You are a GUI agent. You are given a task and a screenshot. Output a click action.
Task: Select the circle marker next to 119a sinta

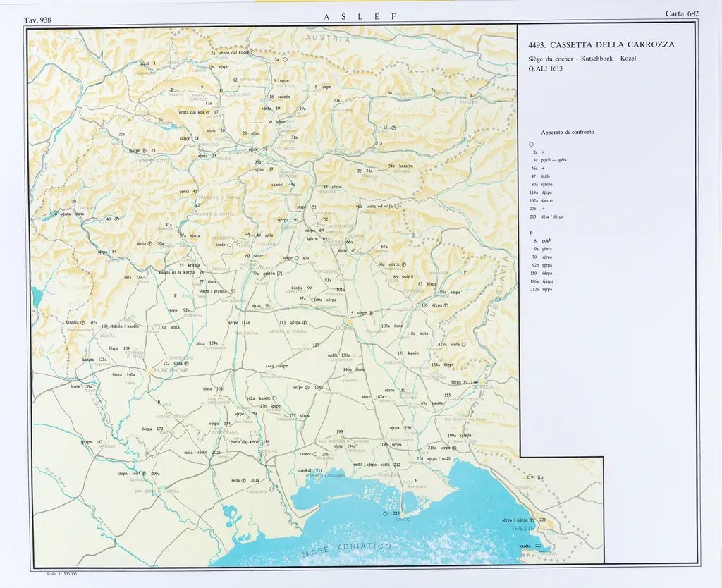point(464,345)
